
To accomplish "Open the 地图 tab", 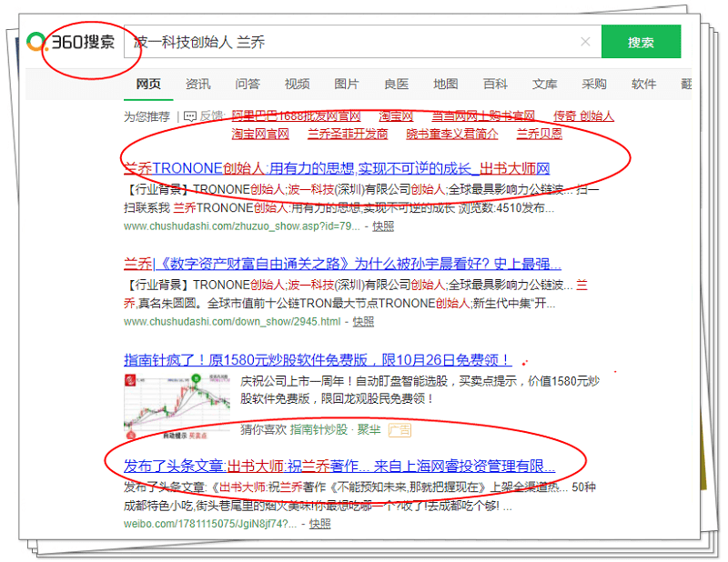I will point(446,84).
